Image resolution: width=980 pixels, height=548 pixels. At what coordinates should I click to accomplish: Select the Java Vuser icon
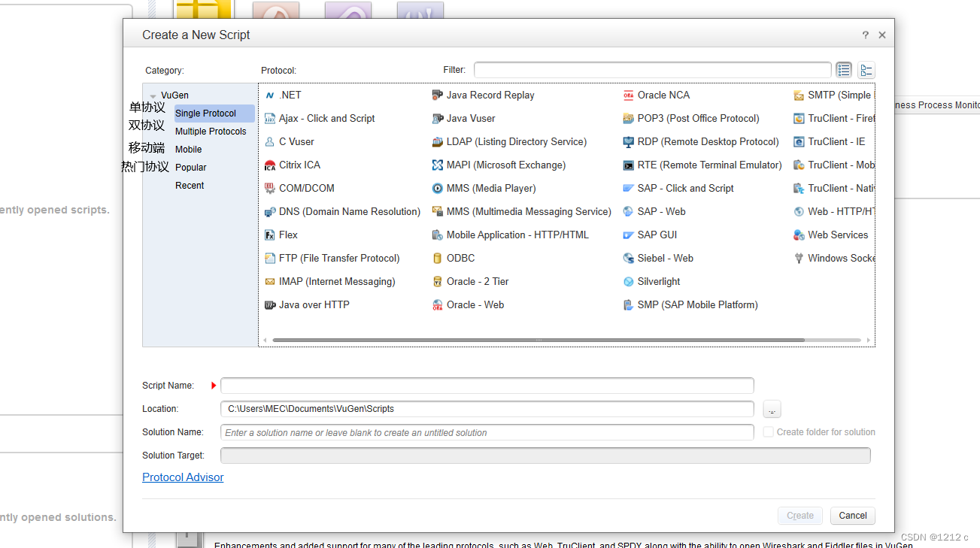438,119
